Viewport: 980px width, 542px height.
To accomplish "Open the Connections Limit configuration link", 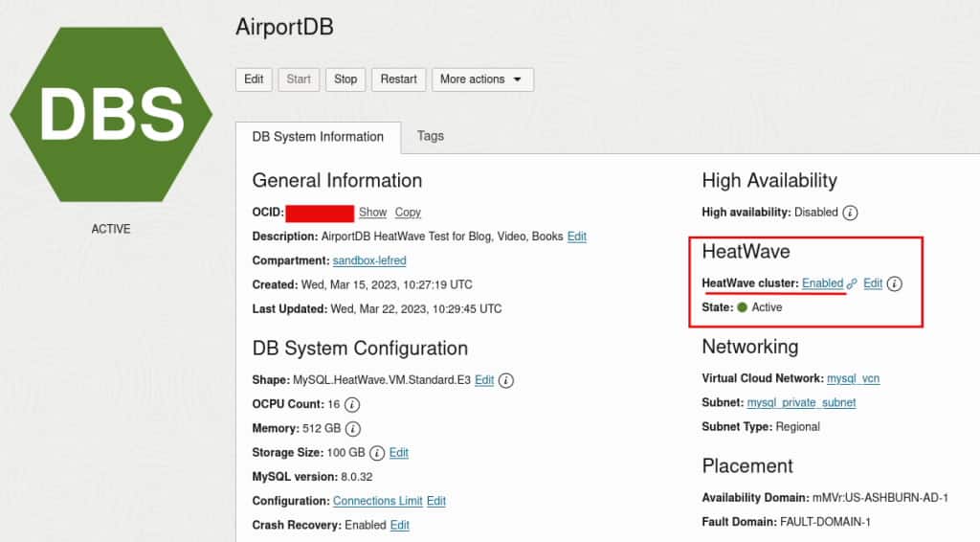I will [x=377, y=501].
